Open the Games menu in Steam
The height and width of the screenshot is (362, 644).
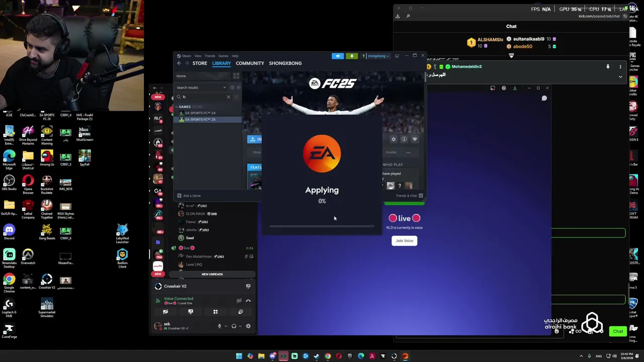pos(223,56)
